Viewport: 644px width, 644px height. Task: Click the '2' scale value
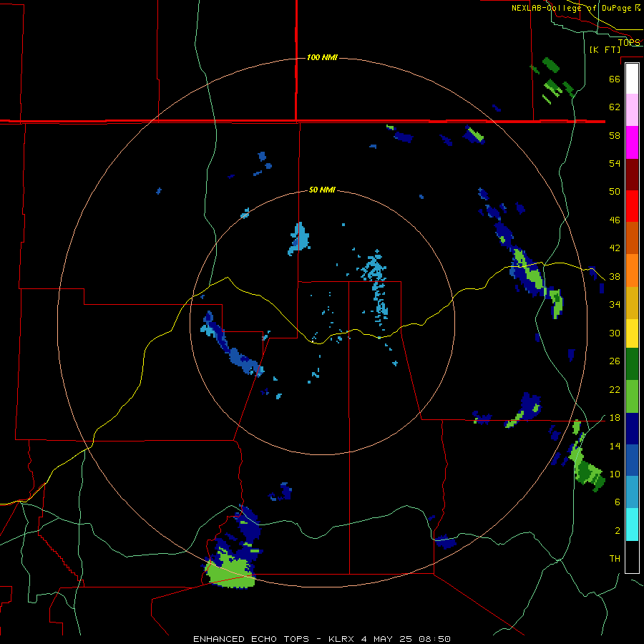618,531
